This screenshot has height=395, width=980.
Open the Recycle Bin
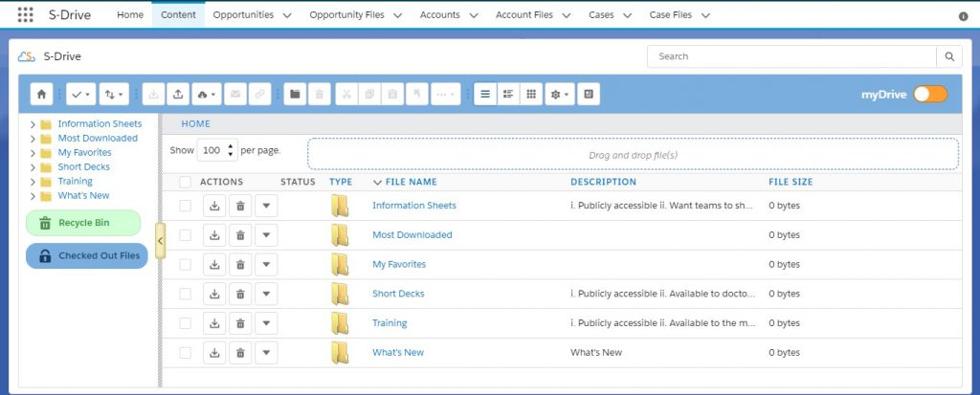pos(83,223)
